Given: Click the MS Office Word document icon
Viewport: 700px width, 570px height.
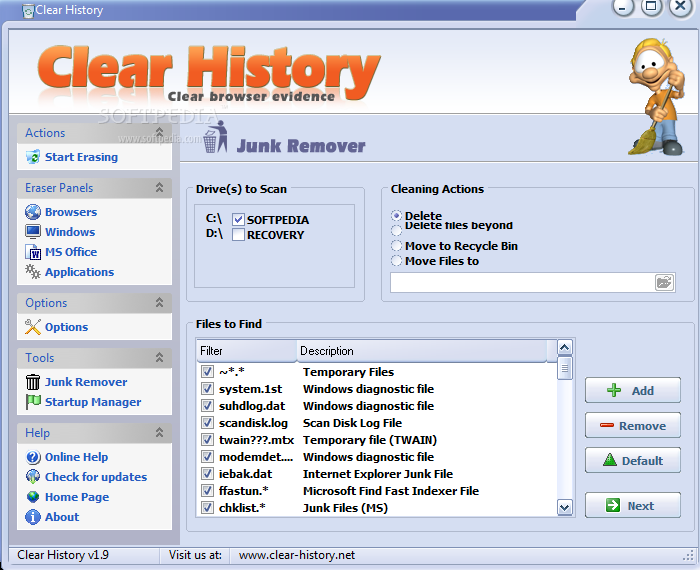Looking at the screenshot, I should [x=33, y=252].
